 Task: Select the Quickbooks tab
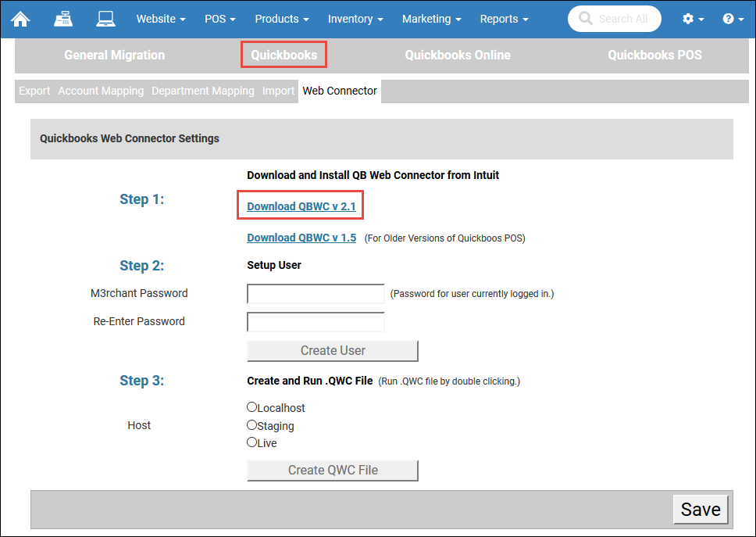284,55
